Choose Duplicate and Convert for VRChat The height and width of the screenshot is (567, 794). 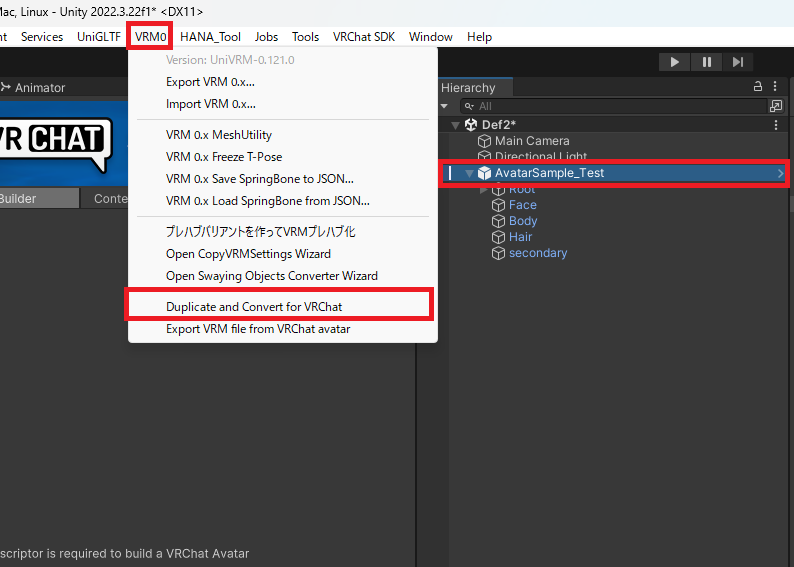283,307
